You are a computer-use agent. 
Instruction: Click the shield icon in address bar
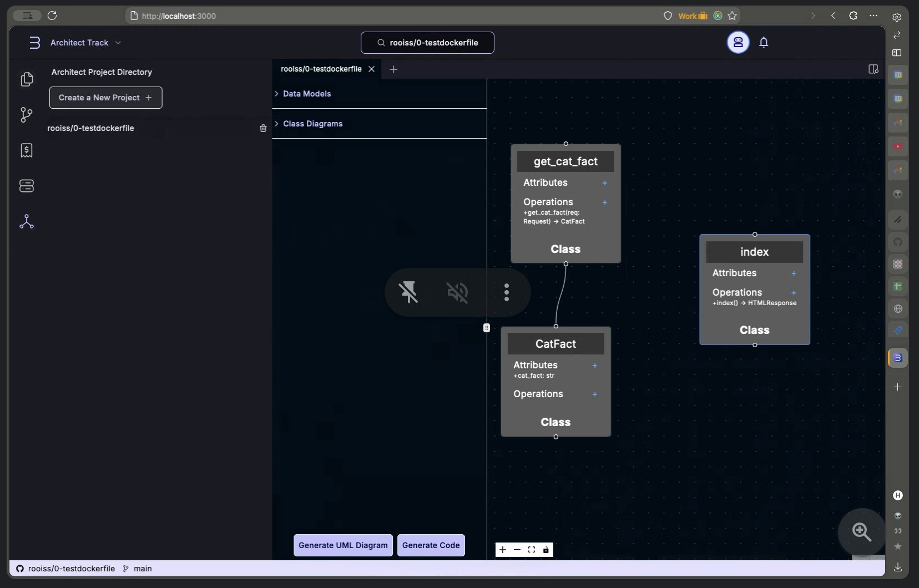pyautogui.click(x=668, y=16)
